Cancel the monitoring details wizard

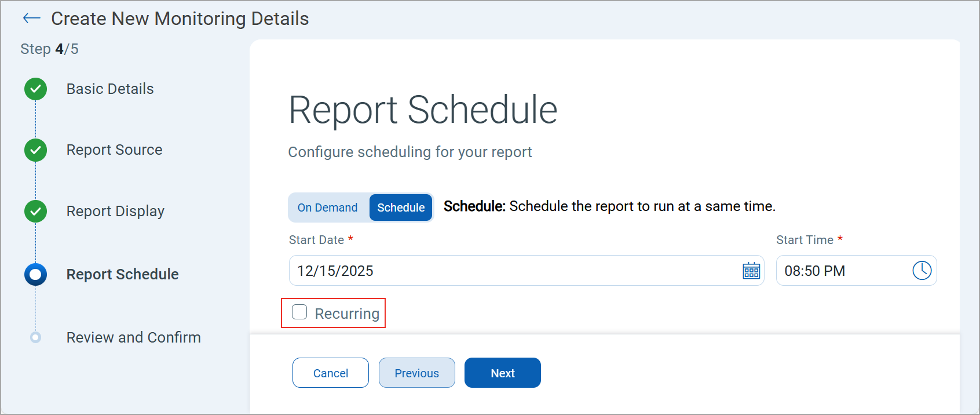[x=330, y=373]
